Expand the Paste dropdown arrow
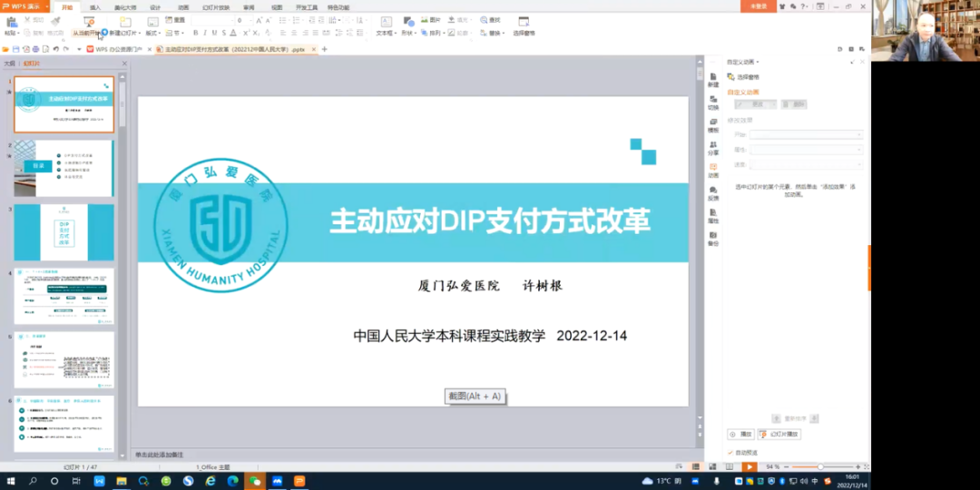Image resolution: width=980 pixels, height=490 pixels. [19, 34]
